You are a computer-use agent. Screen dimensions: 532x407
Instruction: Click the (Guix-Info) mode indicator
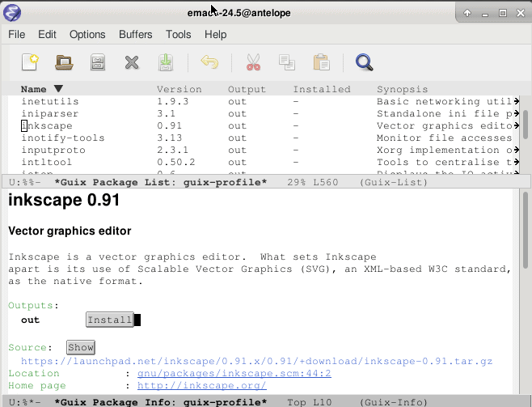coord(394,402)
